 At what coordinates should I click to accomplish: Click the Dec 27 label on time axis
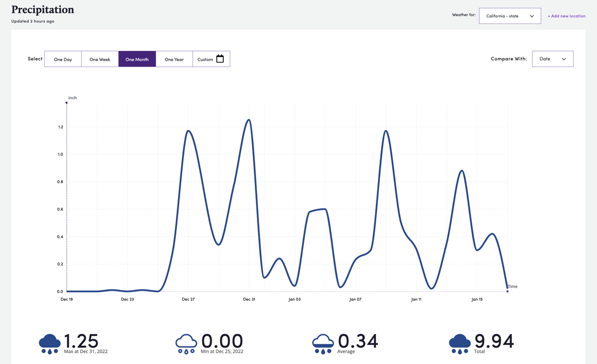[188, 300]
